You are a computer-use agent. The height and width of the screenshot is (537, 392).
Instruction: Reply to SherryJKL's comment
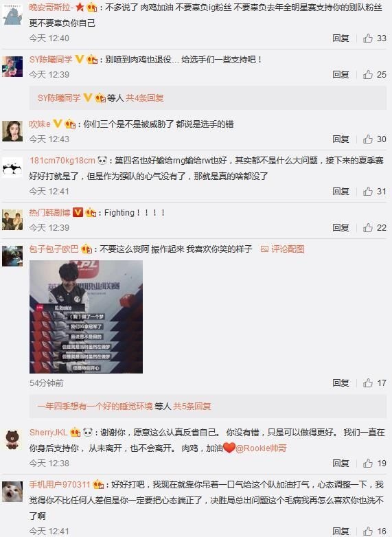click(x=341, y=463)
